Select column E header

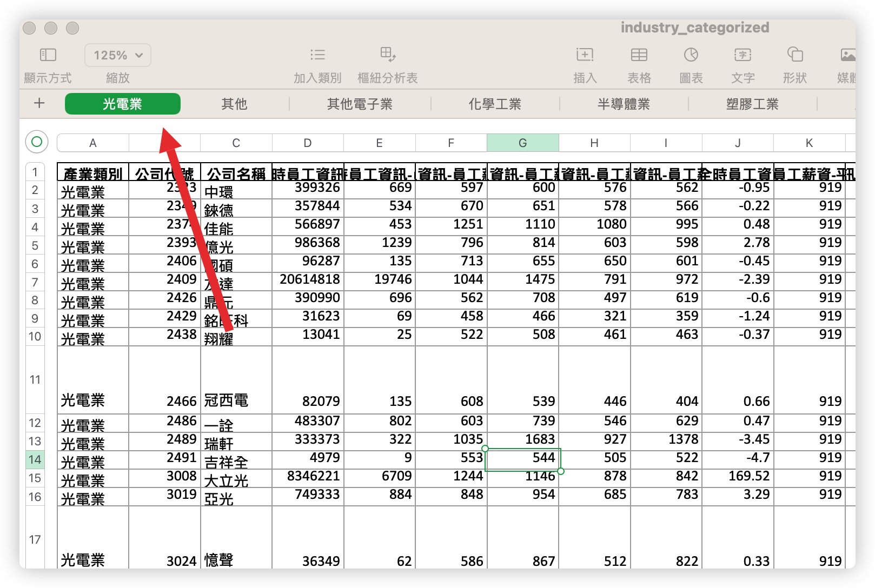click(x=380, y=143)
